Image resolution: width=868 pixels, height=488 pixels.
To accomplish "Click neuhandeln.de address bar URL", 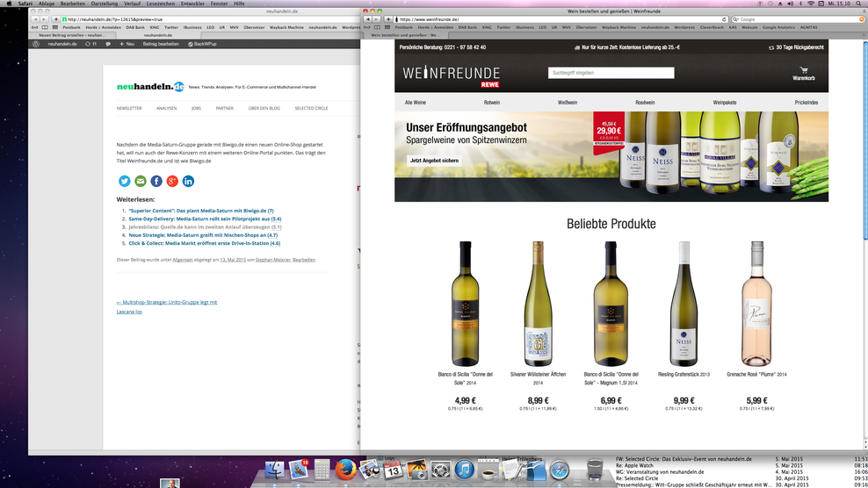I will pyautogui.click(x=210, y=19).
